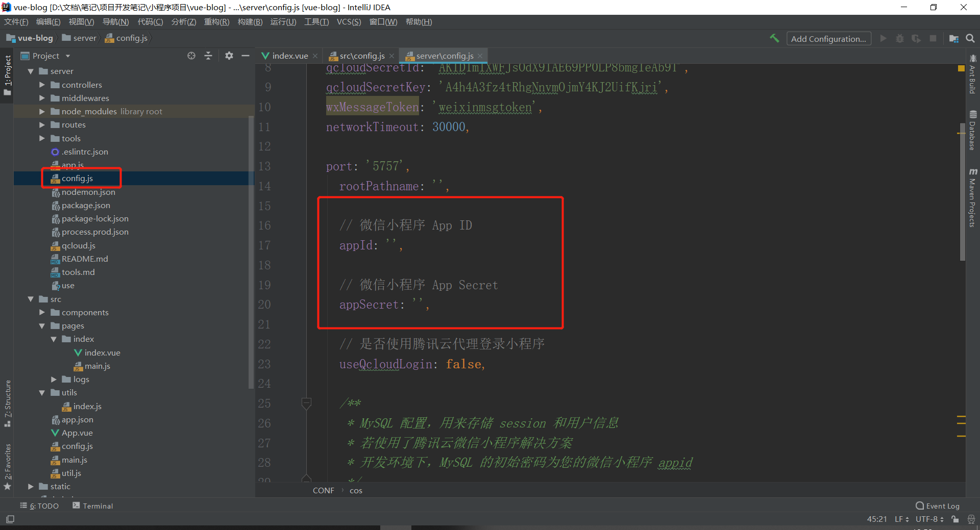Open Project panel settings gear
The height and width of the screenshot is (530, 980).
point(229,56)
